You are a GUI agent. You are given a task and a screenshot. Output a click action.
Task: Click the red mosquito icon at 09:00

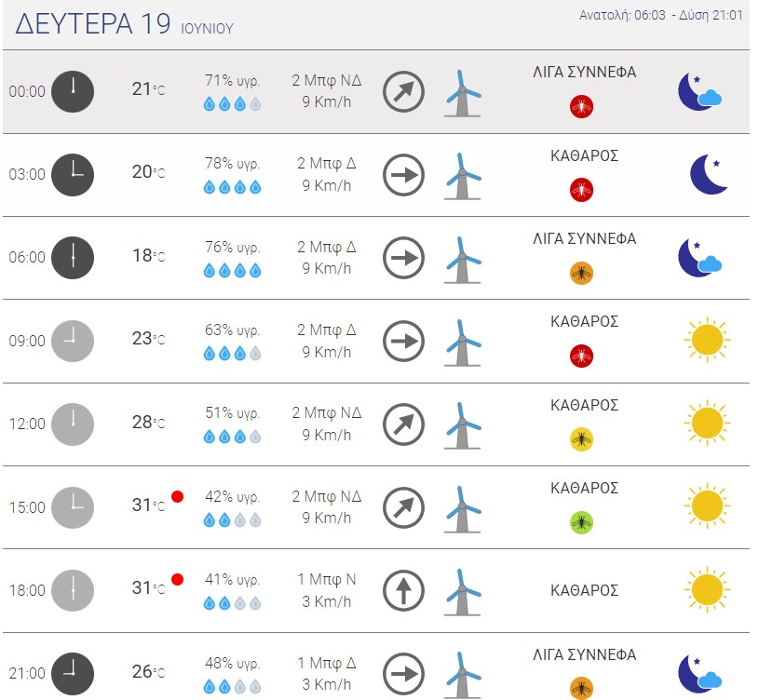coord(581,356)
